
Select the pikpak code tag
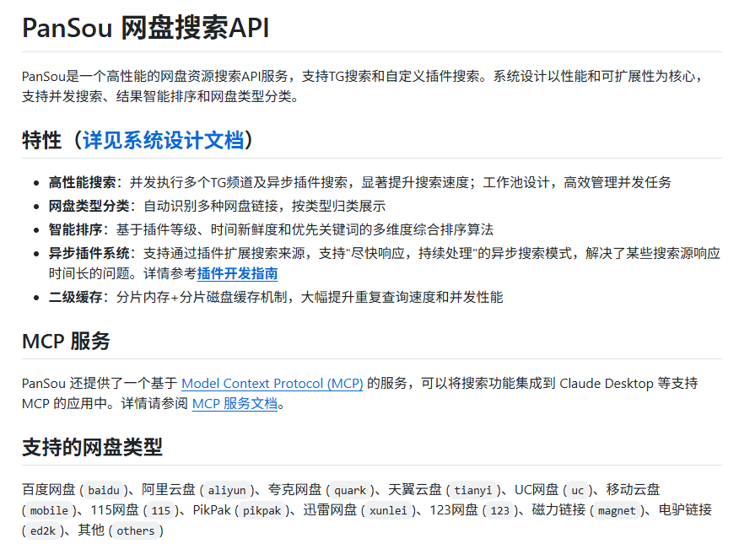(x=263, y=510)
